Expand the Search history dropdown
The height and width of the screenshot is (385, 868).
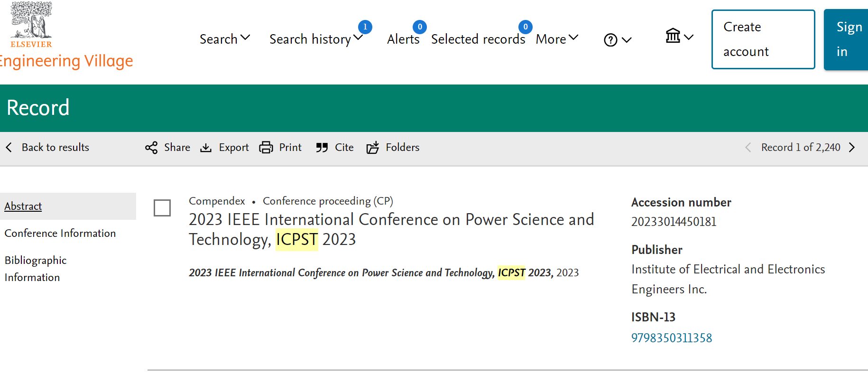[x=358, y=38]
